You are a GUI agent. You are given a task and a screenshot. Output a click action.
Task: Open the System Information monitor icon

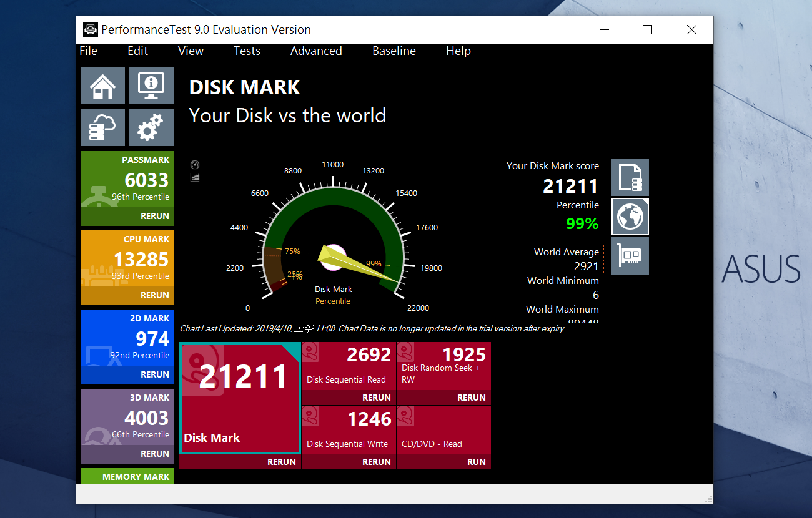click(151, 86)
